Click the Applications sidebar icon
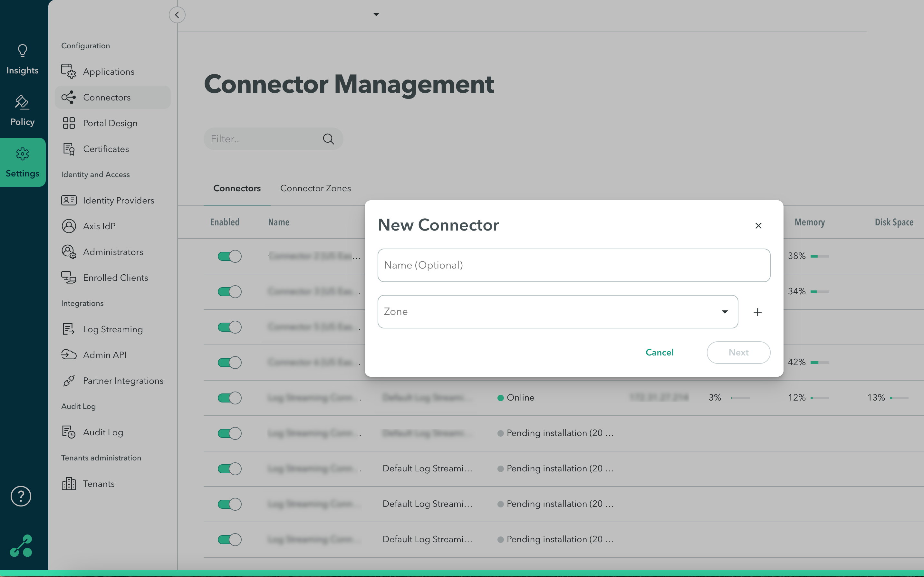The height and width of the screenshot is (577, 924). pyautogui.click(x=69, y=71)
